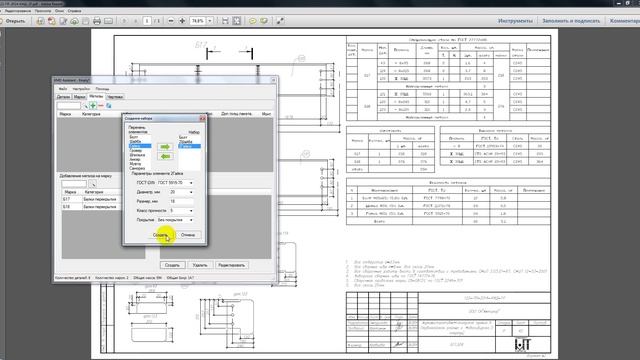Click the zoom out minus icon in Reader
This screenshot has width=640, height=360.
tap(171, 21)
